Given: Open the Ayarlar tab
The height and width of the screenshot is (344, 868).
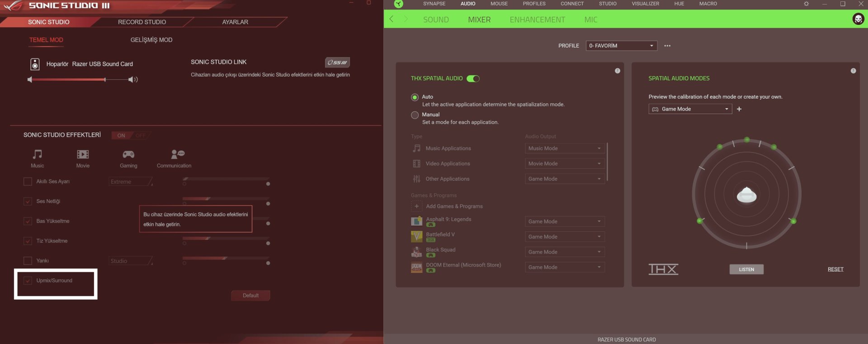Looking at the screenshot, I should point(235,22).
